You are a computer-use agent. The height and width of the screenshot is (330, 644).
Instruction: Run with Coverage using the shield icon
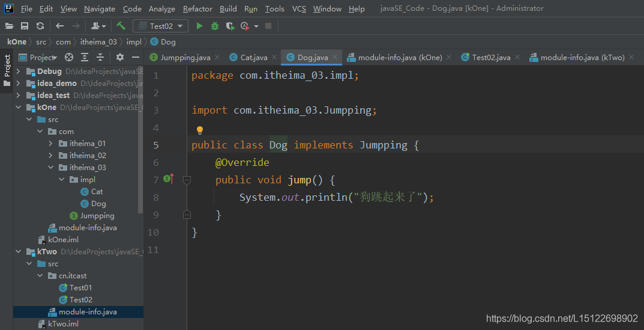pos(230,26)
